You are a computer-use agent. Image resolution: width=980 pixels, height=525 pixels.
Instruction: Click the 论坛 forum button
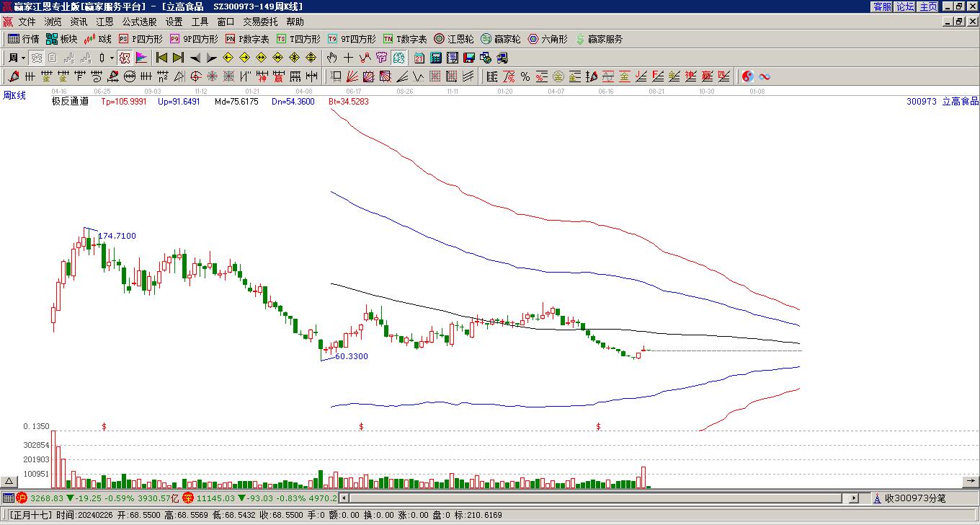pos(906,6)
